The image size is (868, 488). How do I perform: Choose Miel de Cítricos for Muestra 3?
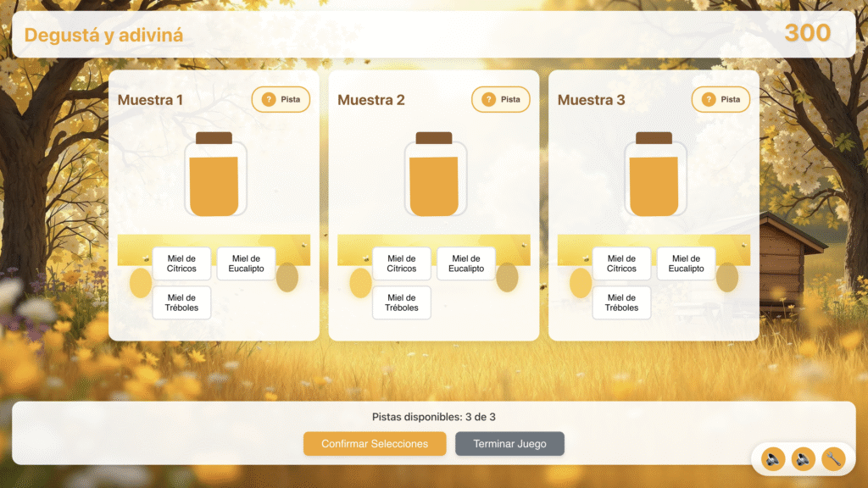621,263
